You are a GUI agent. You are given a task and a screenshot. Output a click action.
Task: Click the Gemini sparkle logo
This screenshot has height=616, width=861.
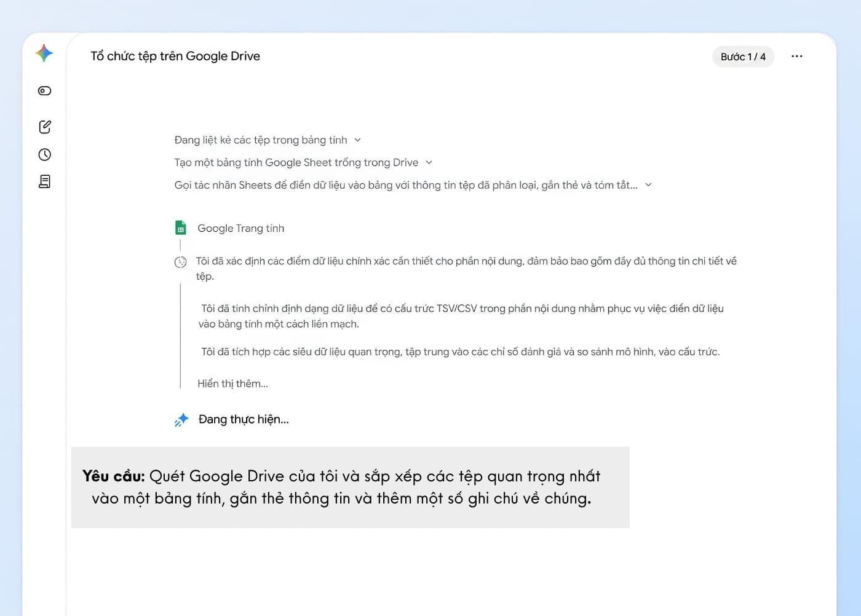[44, 53]
